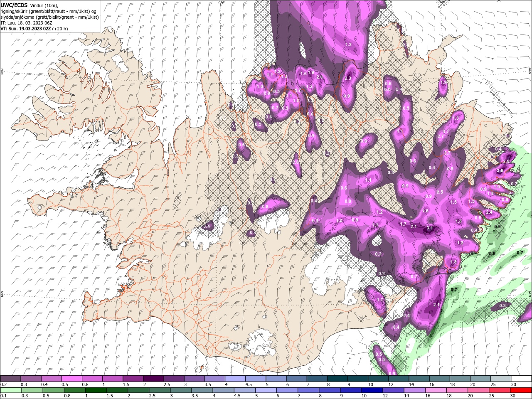Pick the 1.5 deep purple swatch in the snow scale
This screenshot has height=399, width=532.
pos(133,378)
